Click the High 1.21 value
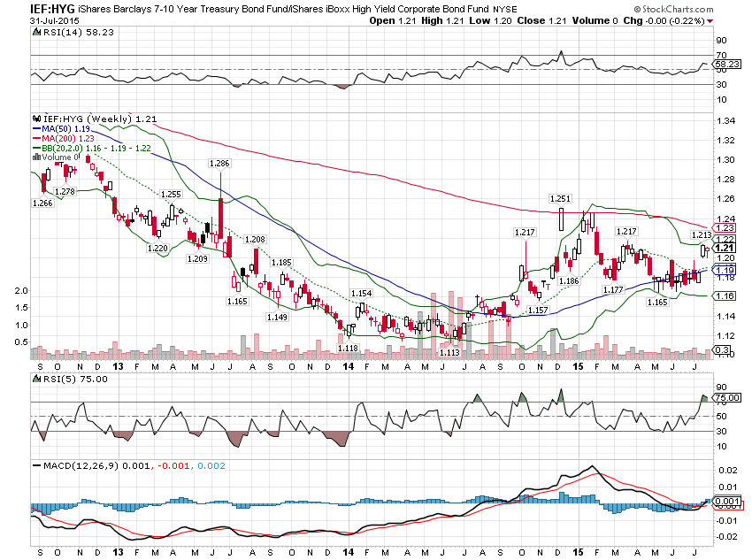The width and height of the screenshot is (752, 560). coord(442,20)
